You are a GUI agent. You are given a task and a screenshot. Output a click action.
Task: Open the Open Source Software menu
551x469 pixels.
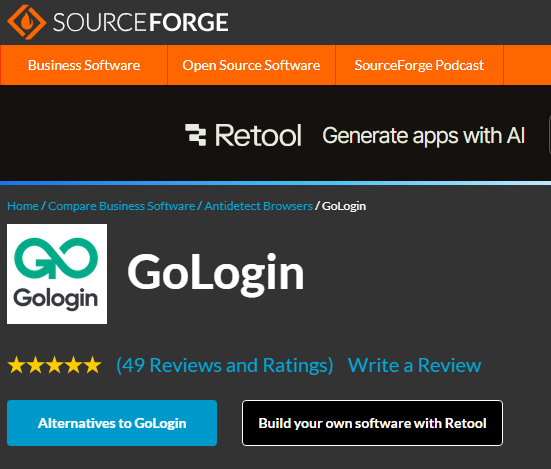(x=251, y=65)
